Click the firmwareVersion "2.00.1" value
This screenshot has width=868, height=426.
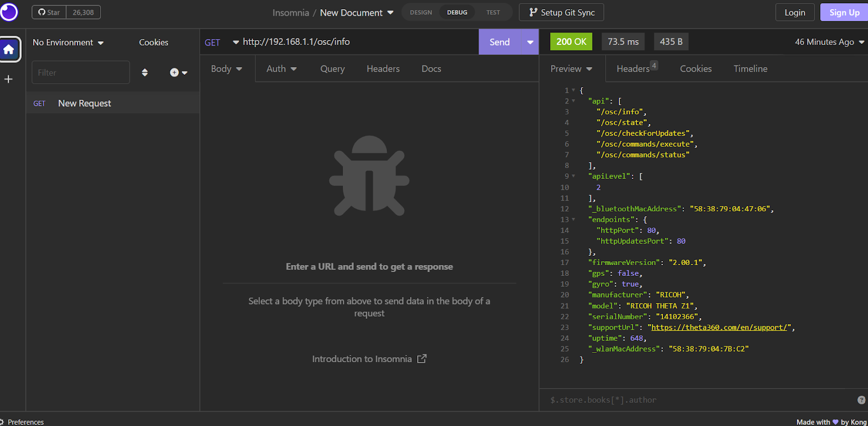(686, 262)
